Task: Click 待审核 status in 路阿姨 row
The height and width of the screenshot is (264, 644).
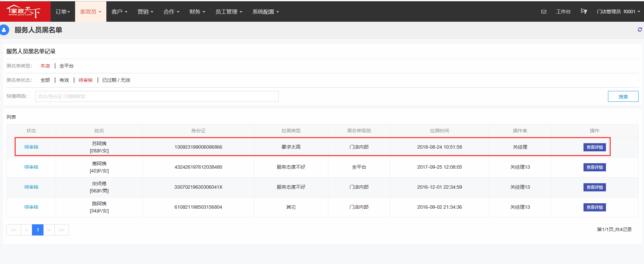Action: click(31, 207)
